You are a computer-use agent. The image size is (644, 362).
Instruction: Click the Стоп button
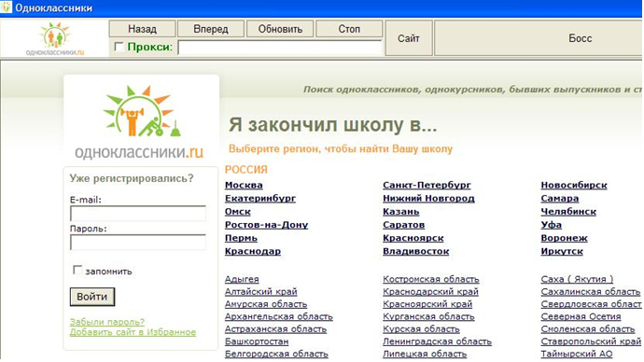(349, 29)
